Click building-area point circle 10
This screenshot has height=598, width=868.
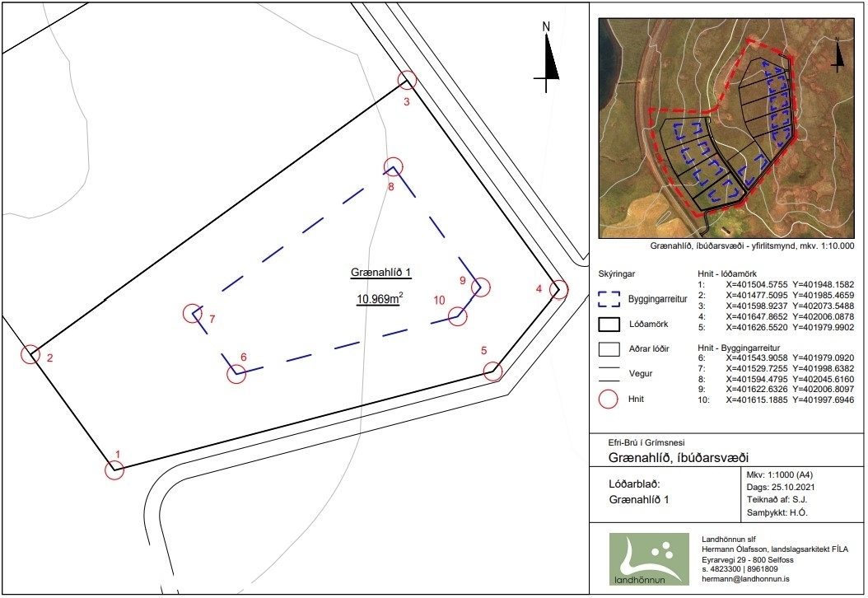click(x=457, y=317)
